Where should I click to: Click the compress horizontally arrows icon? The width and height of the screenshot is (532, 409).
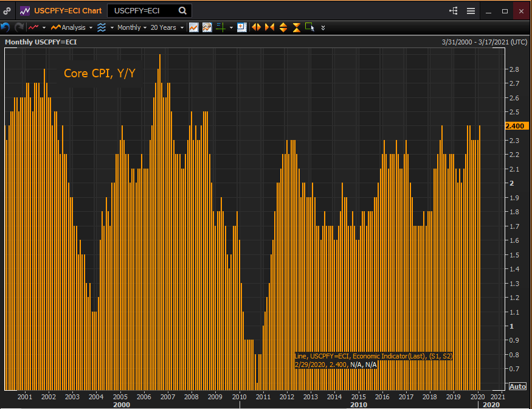pos(269,27)
